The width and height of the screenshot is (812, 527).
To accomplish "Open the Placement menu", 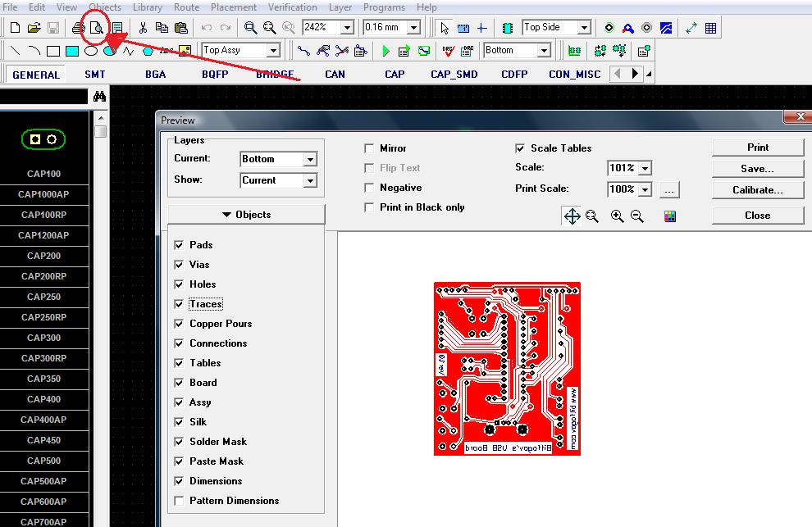I will pos(234,7).
